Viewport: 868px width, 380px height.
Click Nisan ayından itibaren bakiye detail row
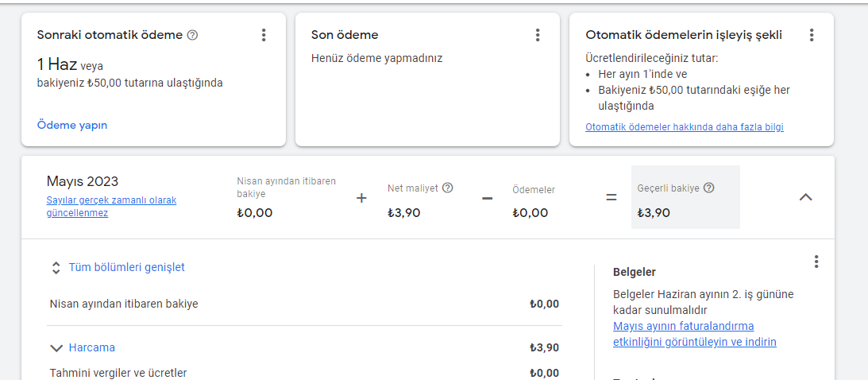(304, 304)
